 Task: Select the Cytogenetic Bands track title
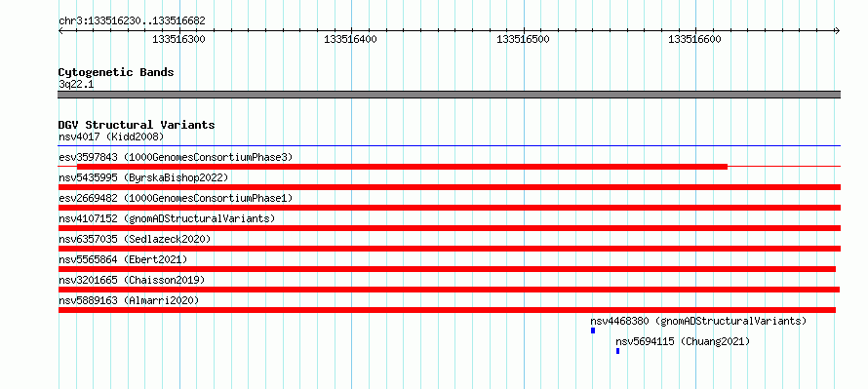click(x=116, y=72)
